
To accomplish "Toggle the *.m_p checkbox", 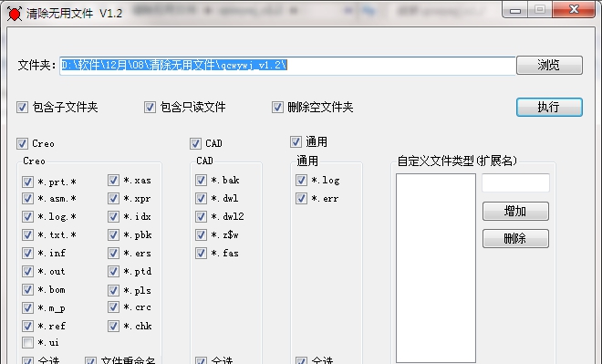I will [27, 307].
